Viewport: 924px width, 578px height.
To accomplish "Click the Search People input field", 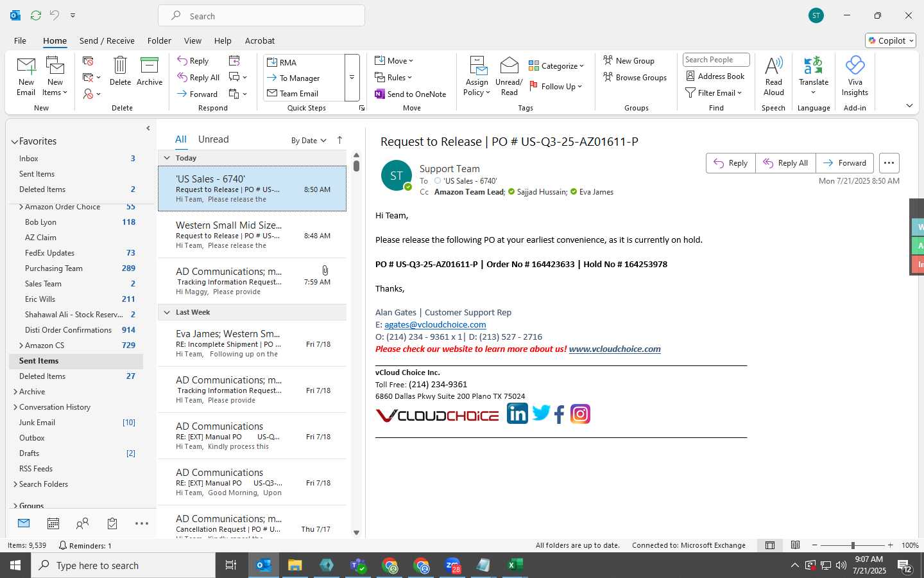I will [x=716, y=60].
